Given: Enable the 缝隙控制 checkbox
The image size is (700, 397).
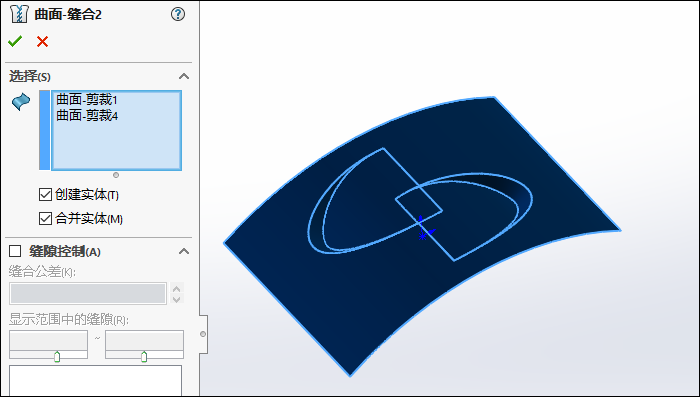Looking at the screenshot, I should (x=15, y=251).
